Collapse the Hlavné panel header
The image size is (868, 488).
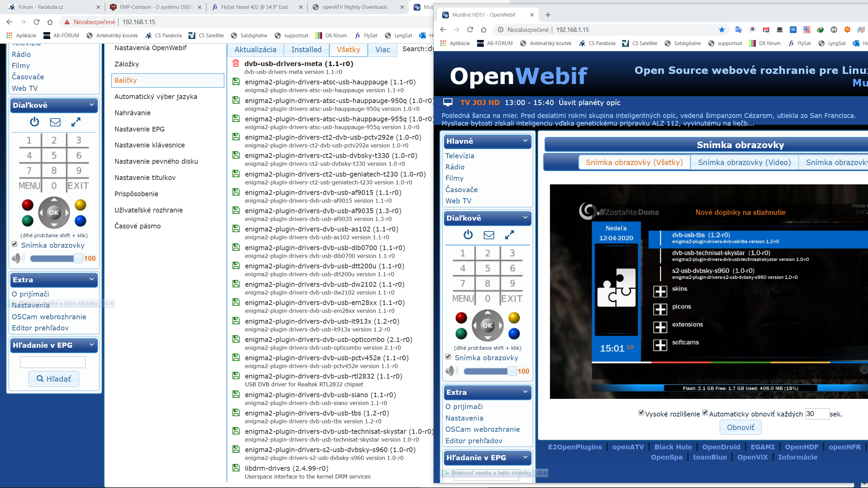487,141
